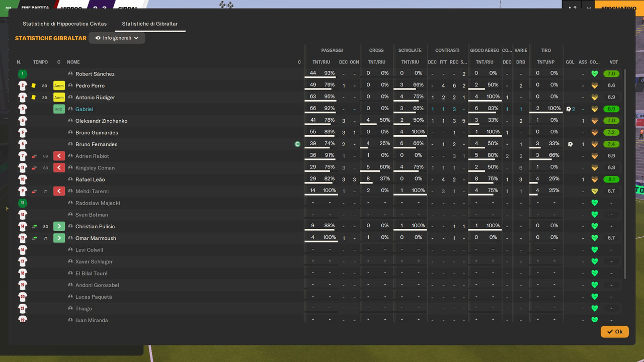Click the condition heart for Mehdi Taremi
Image resolution: width=644 pixels, height=362 pixels.
point(594,191)
